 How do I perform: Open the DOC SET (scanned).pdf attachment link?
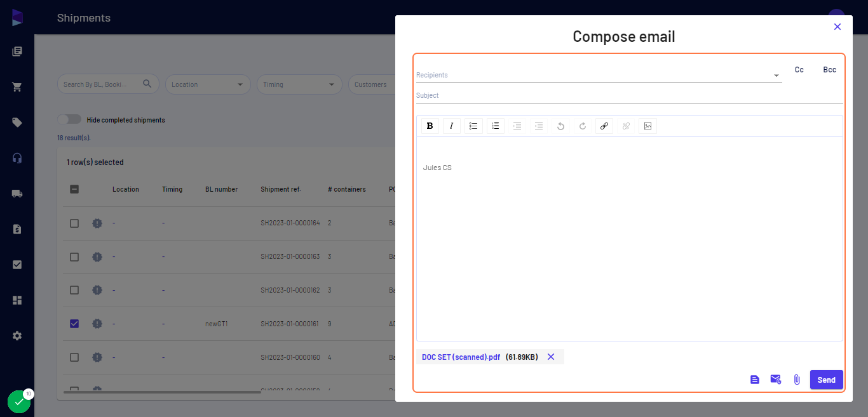461,357
